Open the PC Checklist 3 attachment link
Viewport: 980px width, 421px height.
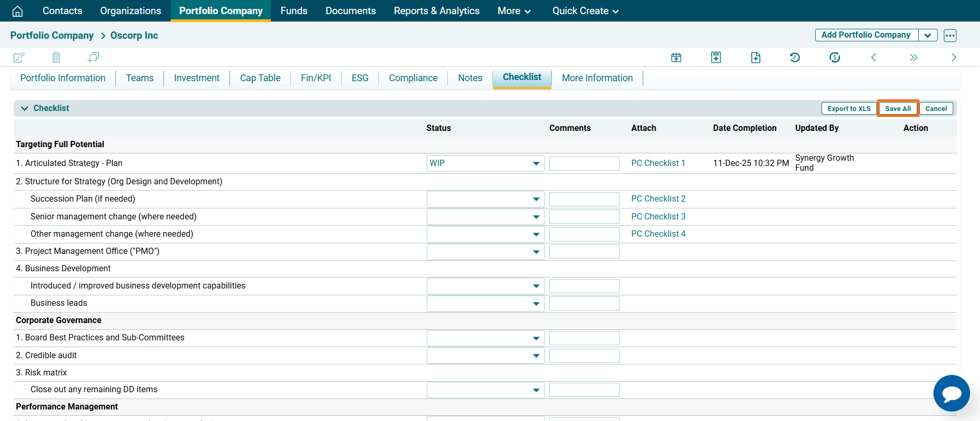(x=658, y=216)
